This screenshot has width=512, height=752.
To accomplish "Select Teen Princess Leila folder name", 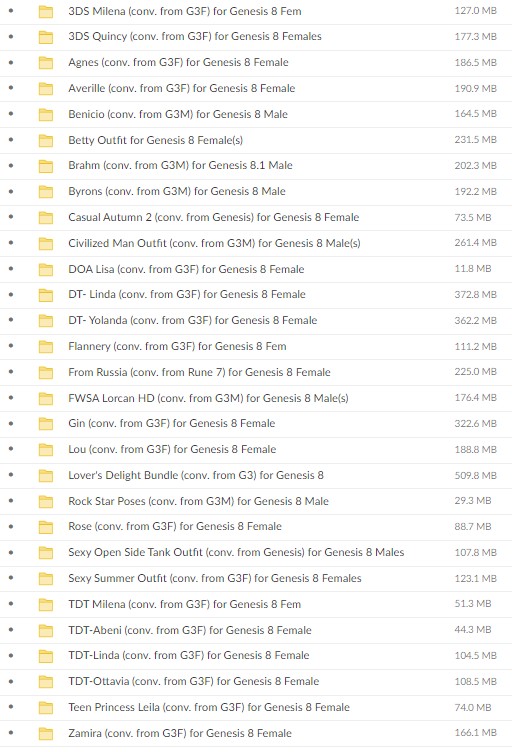I will (209, 707).
